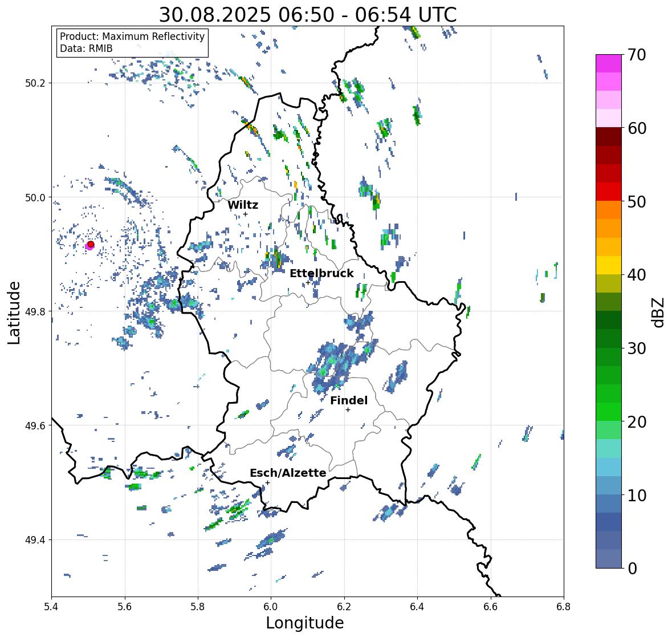The width and height of the screenshot is (672, 637).
Task: Click the orange colorbar segment below 50
Action: [609, 210]
